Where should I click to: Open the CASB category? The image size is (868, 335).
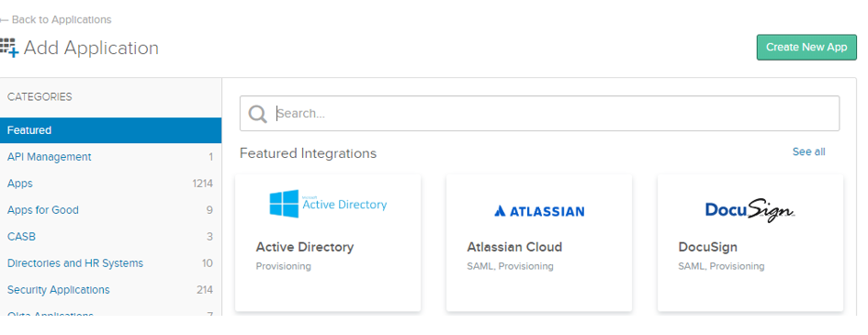coord(21,237)
